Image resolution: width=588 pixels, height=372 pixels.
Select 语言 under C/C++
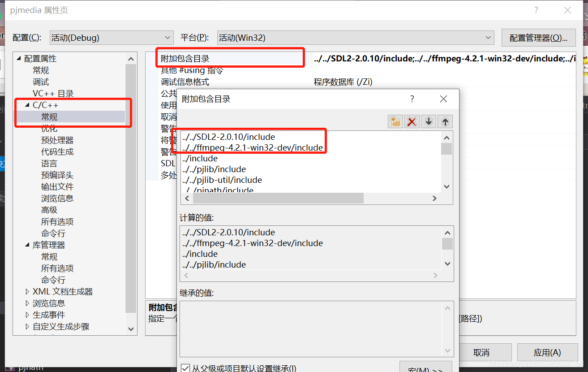click(x=49, y=164)
